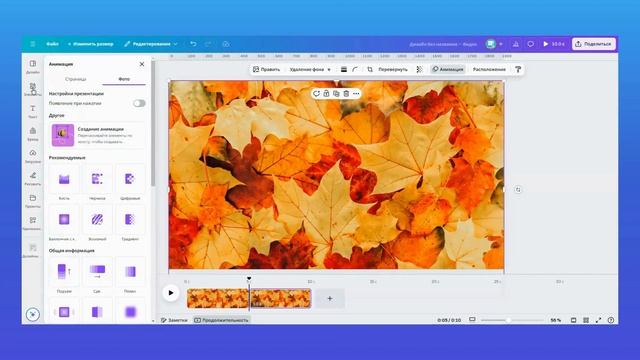The image size is (640, 360).
Task: Switch to the Страница tab
Action: click(x=76, y=79)
